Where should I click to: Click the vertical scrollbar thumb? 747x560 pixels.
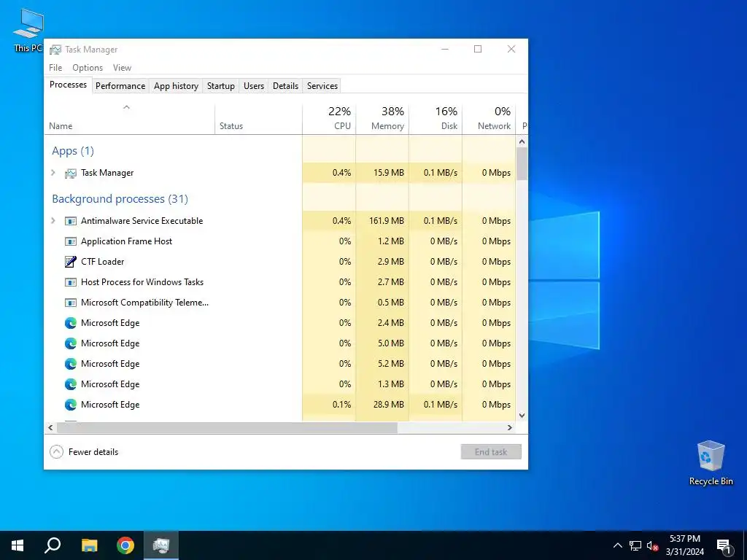522,163
